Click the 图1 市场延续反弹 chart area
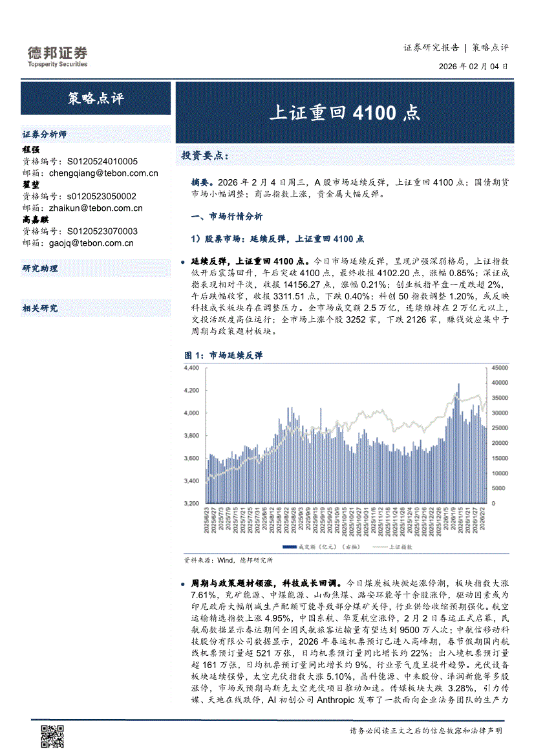 point(346,446)
